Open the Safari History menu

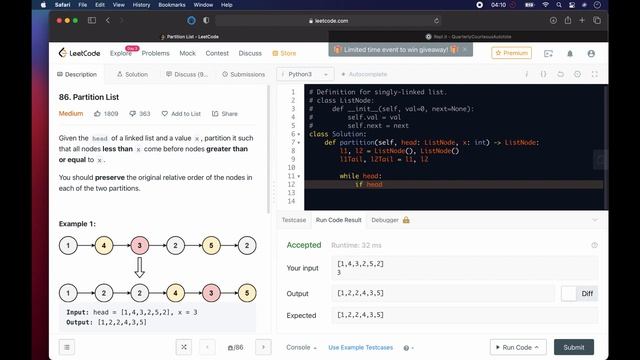(141, 5)
